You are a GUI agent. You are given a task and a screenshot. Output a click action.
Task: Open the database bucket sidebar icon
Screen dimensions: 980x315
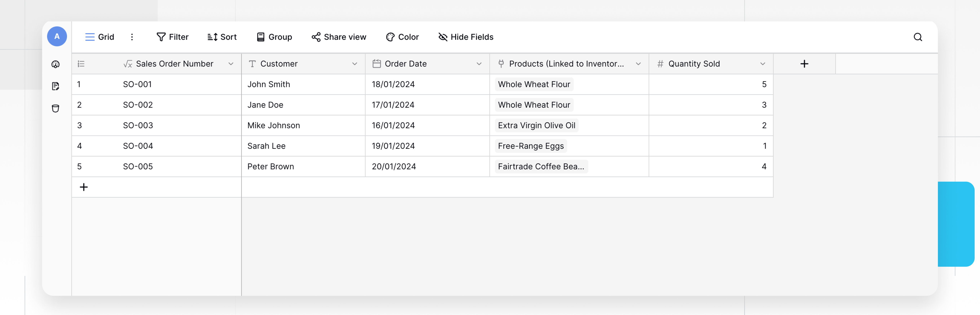click(x=56, y=109)
